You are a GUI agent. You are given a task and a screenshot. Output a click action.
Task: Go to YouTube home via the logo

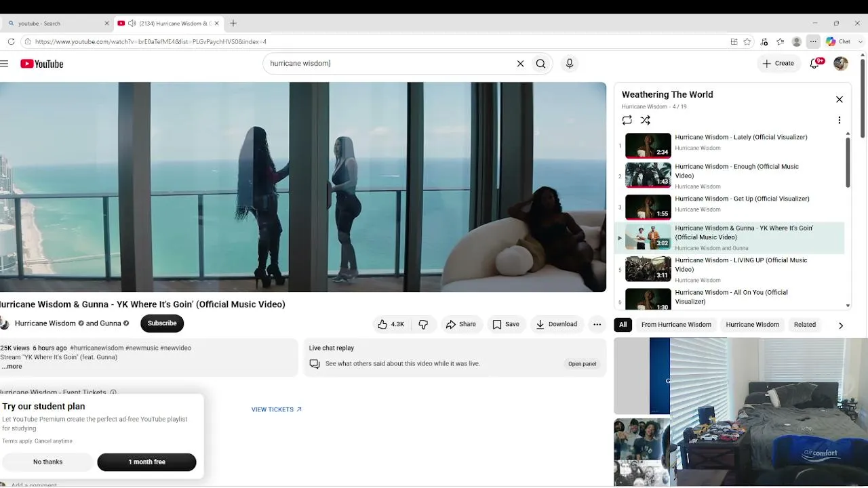(x=41, y=64)
